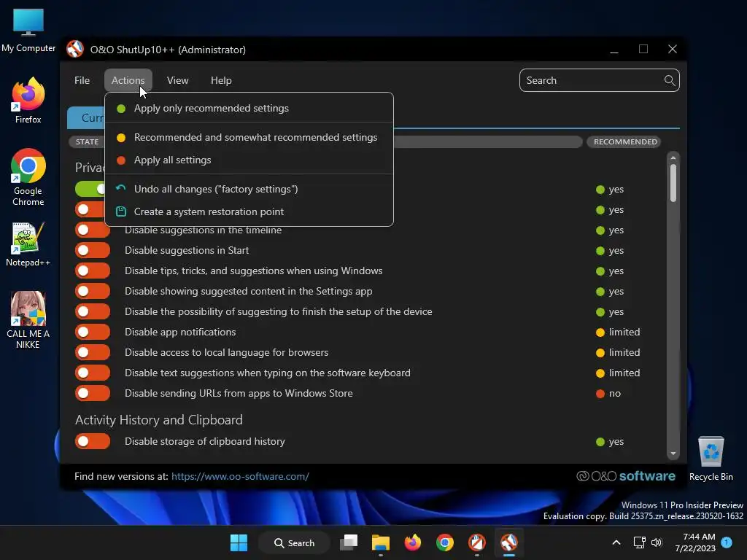
Task: Click the scrollbar down arrow
Action: 673,454
